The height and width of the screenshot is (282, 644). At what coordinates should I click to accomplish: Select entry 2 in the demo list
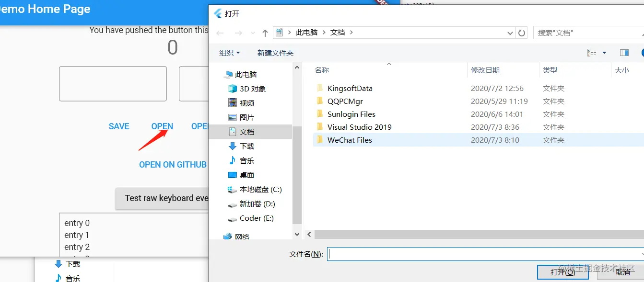click(x=77, y=247)
